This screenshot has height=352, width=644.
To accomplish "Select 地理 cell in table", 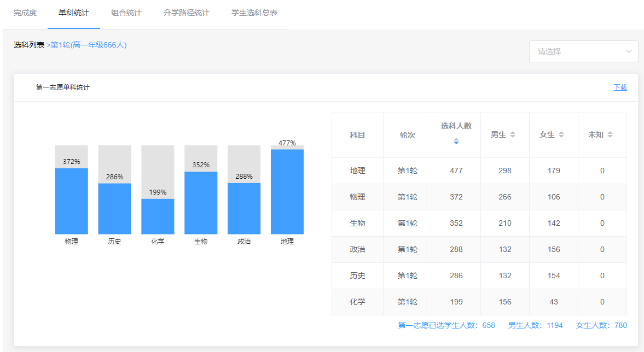I will (x=357, y=171).
